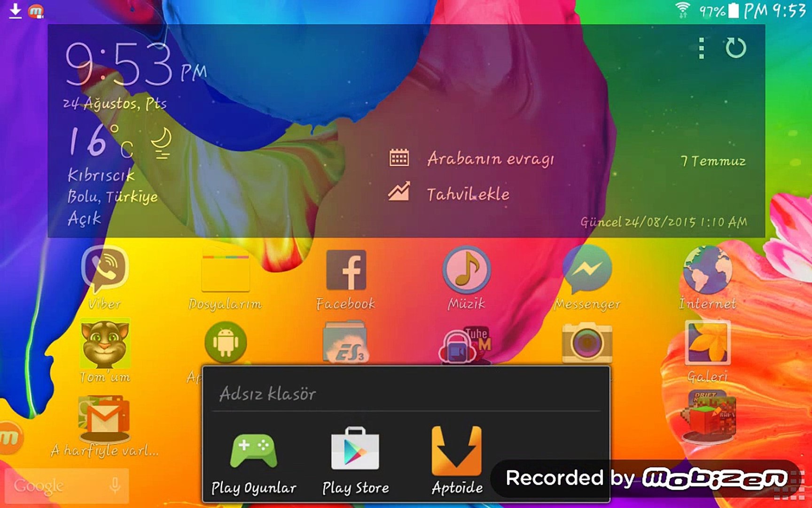Open the Dosyalarım file manager
Viewport: 812px width, 508px height.
tap(225, 273)
